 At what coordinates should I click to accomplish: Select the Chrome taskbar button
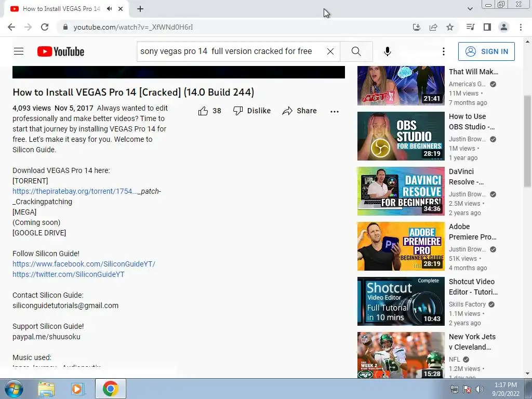coord(111,389)
